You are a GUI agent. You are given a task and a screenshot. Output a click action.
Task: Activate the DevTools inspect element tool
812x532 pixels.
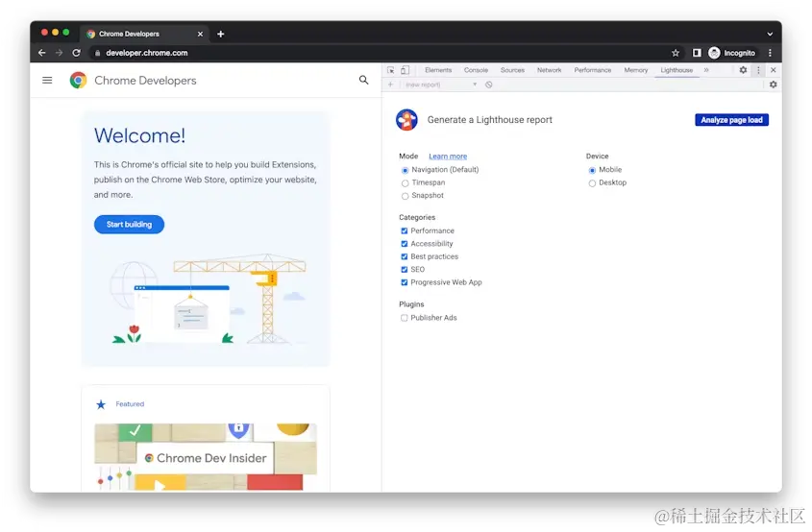(391, 70)
